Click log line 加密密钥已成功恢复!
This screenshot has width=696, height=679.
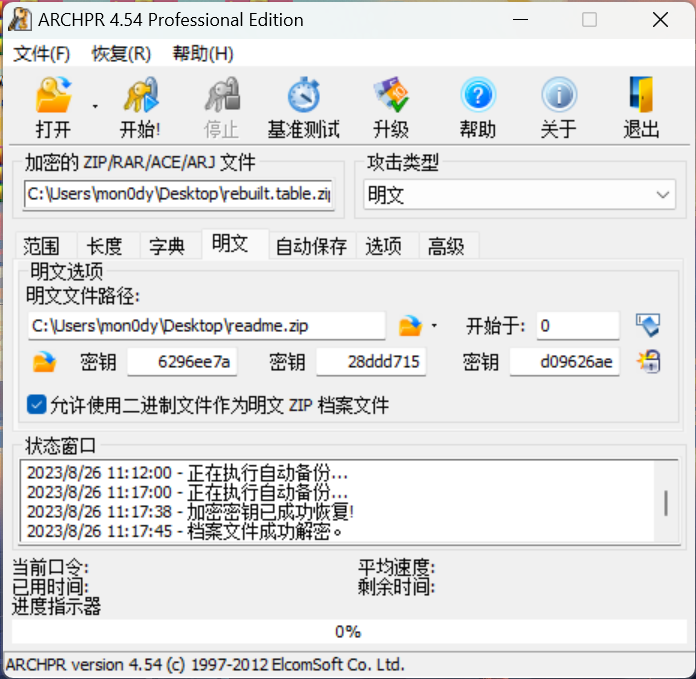click(190, 512)
